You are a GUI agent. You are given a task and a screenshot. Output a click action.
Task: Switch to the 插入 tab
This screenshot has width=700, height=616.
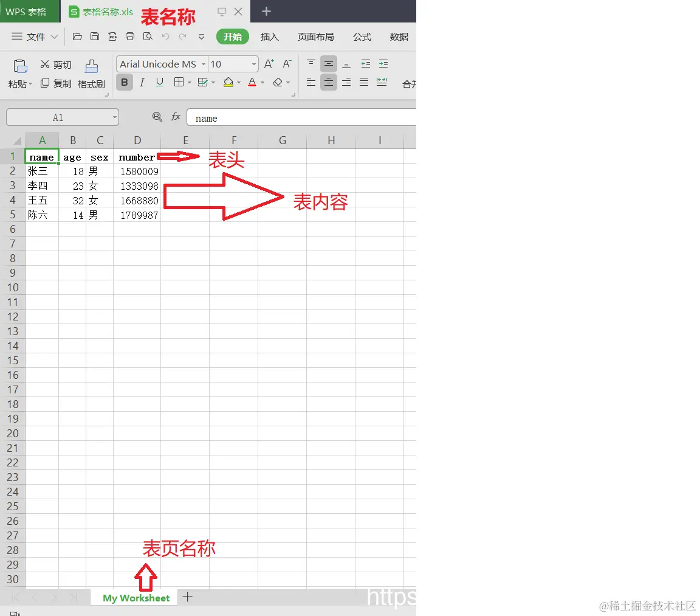[x=270, y=36]
